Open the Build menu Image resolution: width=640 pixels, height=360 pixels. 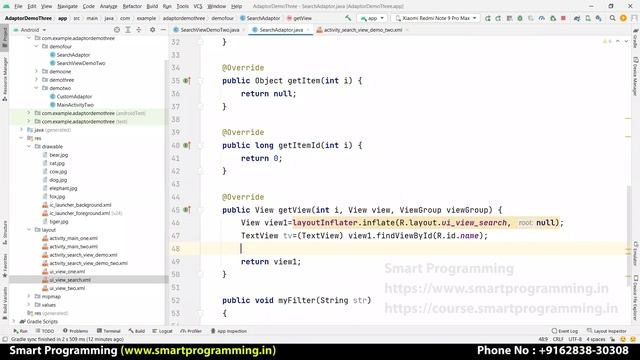click(152, 6)
